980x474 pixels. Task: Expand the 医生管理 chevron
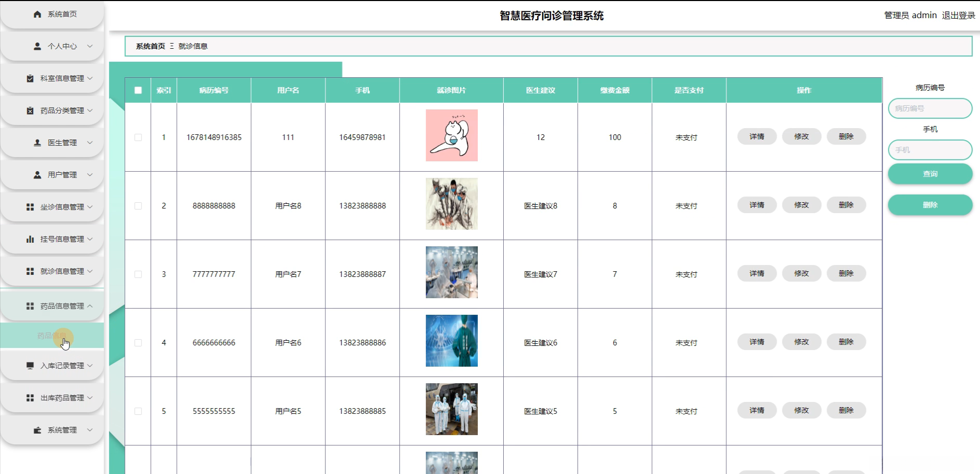[x=90, y=143]
